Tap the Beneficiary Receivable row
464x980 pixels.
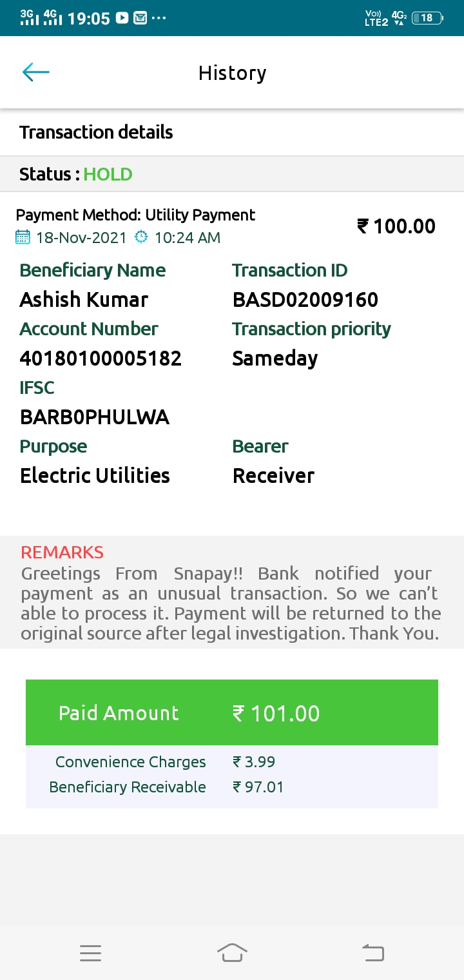232,787
